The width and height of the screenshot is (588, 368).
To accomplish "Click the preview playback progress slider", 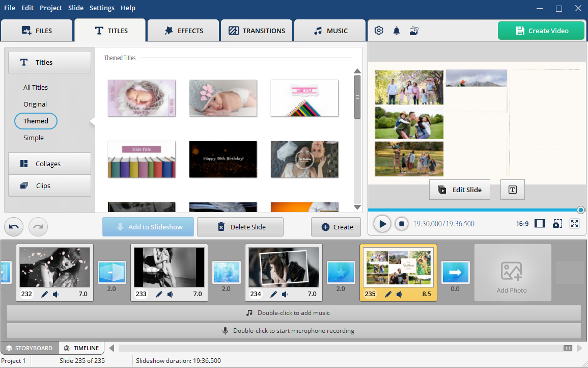I will [473, 210].
